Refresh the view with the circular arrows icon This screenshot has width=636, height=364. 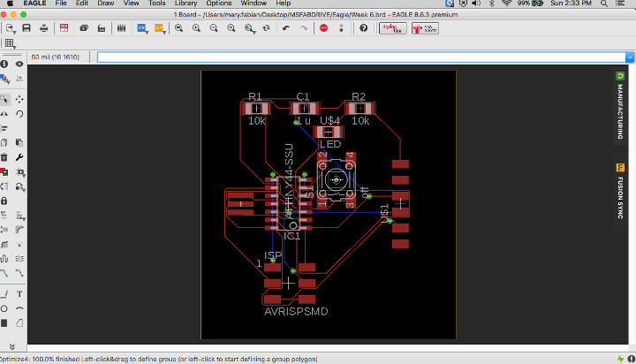(x=266, y=28)
